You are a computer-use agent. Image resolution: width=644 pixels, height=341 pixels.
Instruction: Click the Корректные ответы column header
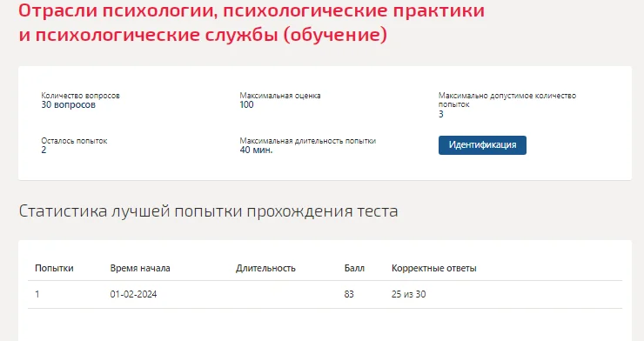(434, 269)
